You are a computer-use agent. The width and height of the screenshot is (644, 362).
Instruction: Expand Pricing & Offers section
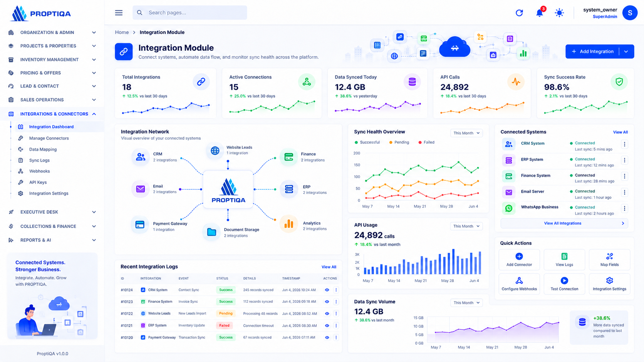[x=52, y=73]
